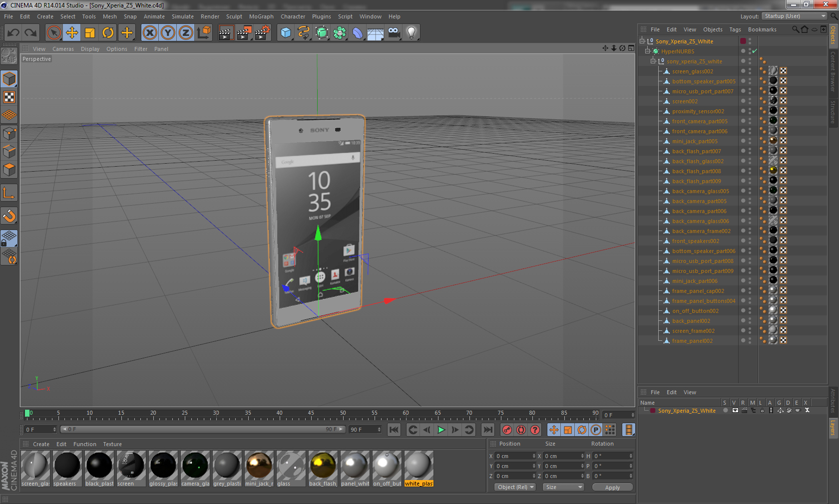
Task: Toggle visibility dot for back_panel002
Action: click(x=743, y=320)
